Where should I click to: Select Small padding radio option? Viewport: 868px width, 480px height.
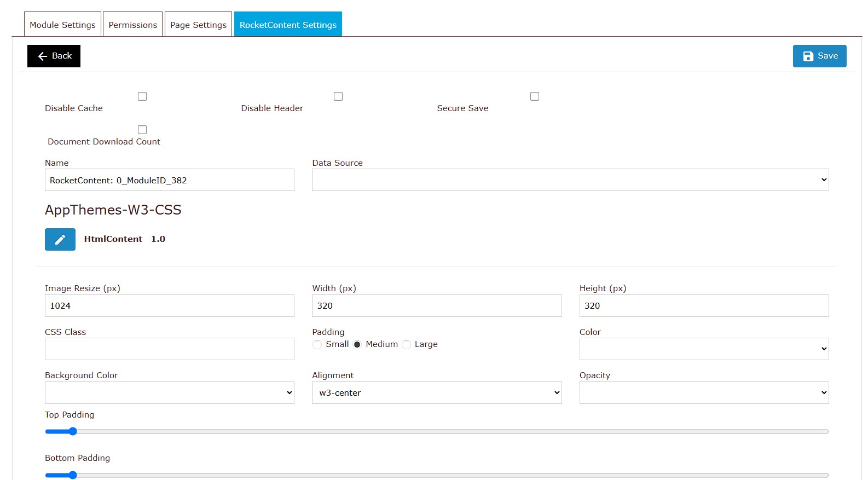(317, 344)
